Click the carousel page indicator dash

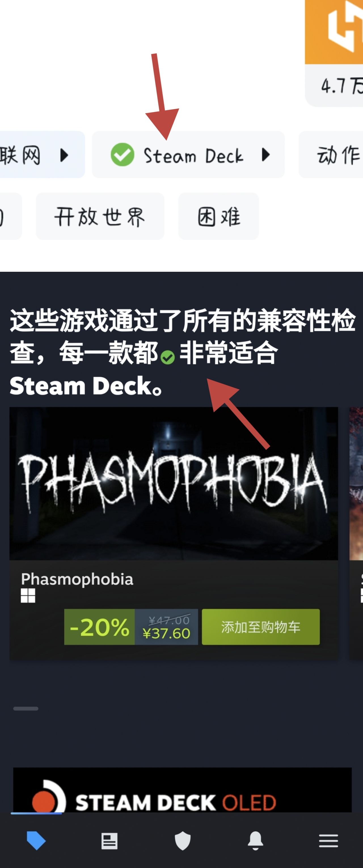[26, 709]
